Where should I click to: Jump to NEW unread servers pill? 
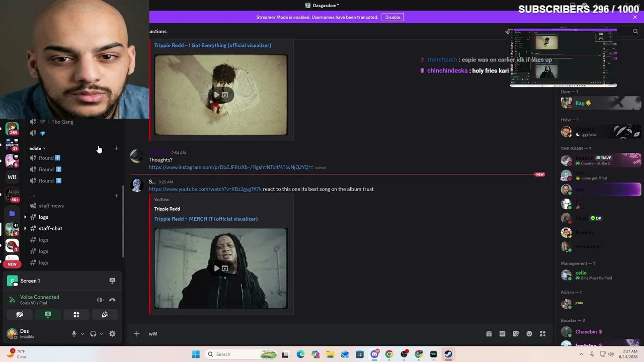point(12,264)
